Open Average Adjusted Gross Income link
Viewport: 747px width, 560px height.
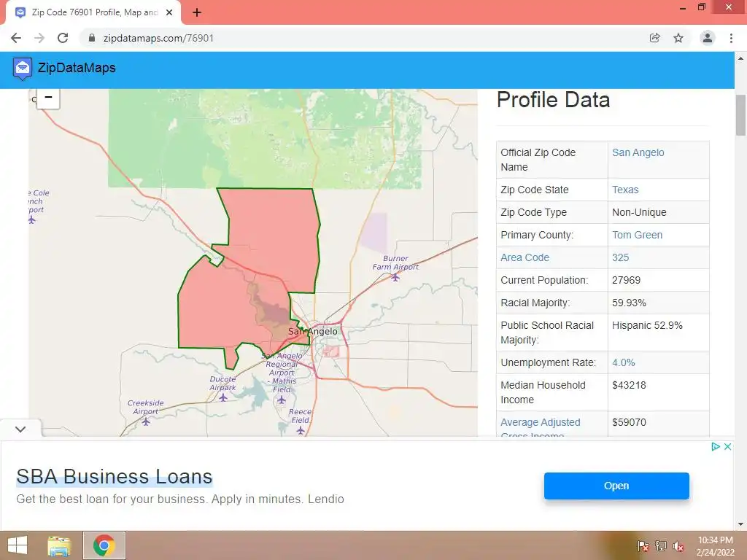541,427
